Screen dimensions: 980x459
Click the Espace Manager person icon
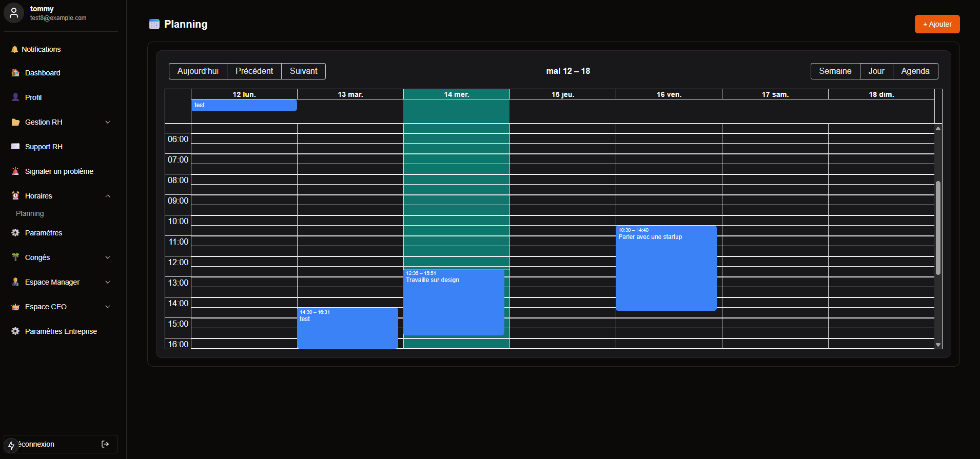(x=15, y=282)
